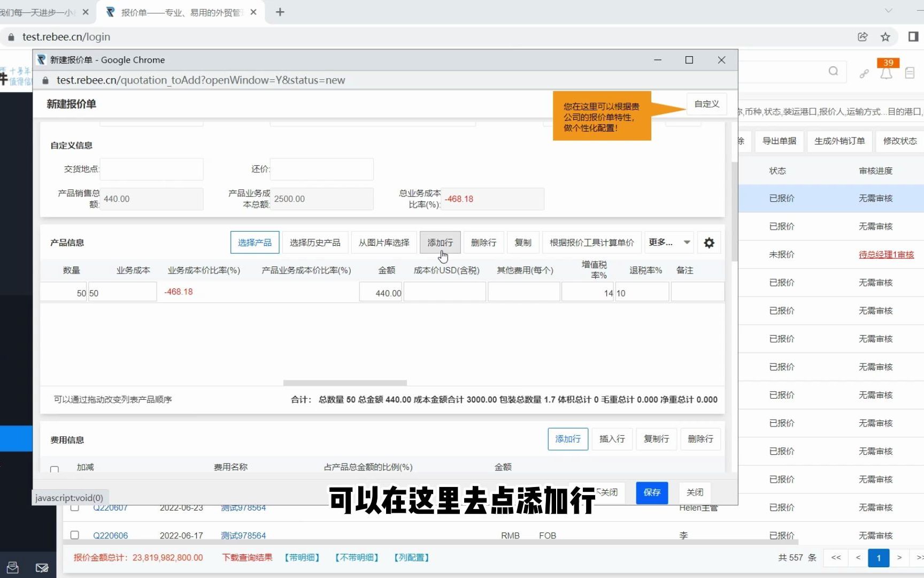
Task: Click the previous page < arrow
Action: pyautogui.click(x=858, y=558)
